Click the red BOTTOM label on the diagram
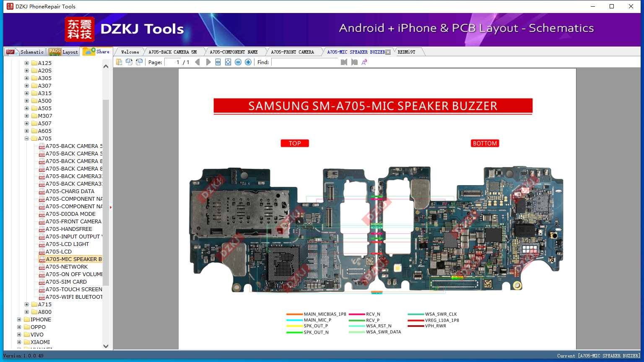 click(485, 143)
